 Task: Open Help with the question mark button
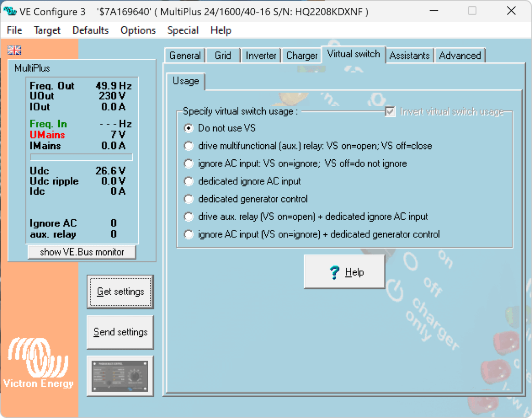tap(344, 272)
